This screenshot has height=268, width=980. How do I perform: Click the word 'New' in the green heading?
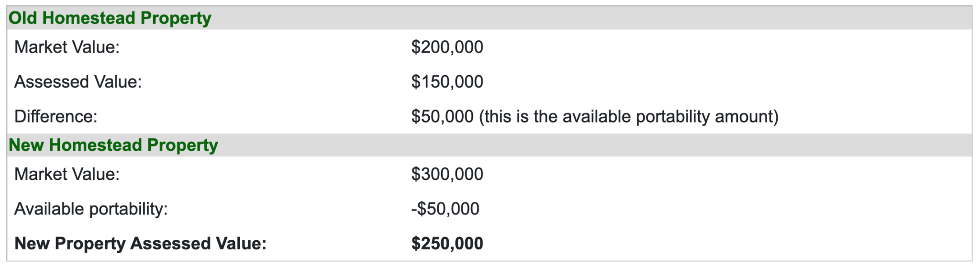tap(26, 145)
